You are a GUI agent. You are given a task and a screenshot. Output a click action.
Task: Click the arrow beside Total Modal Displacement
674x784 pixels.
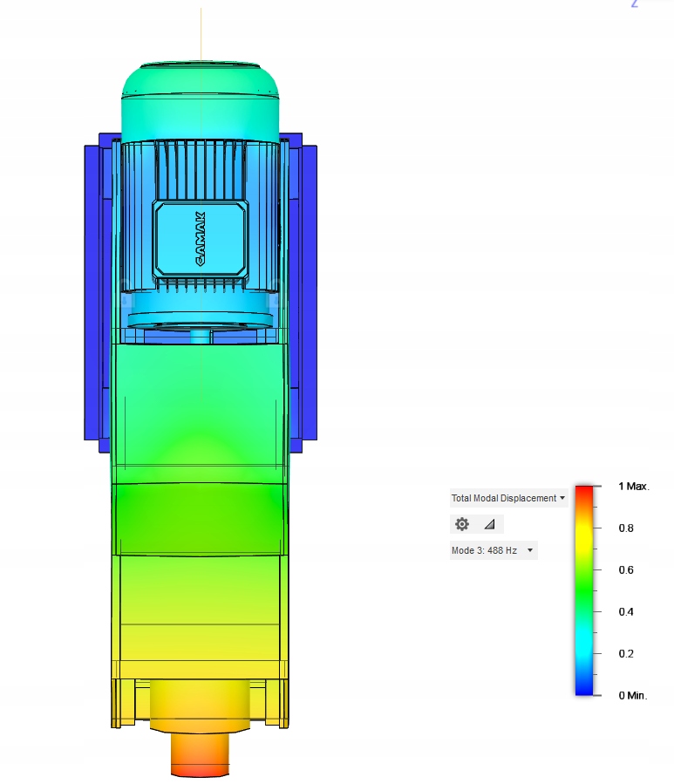click(x=562, y=498)
